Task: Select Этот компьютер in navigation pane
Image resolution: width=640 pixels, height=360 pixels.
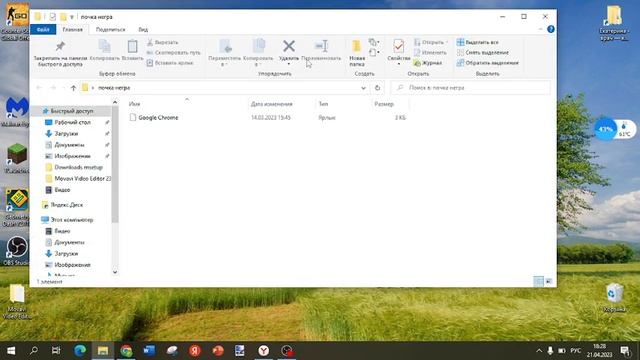Action: [x=71, y=220]
